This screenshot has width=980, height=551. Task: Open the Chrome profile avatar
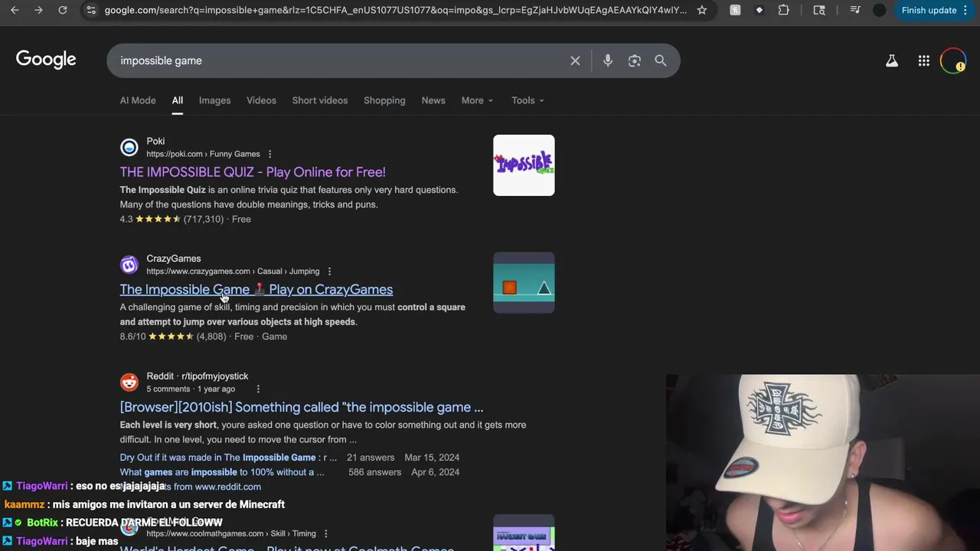[x=879, y=10]
